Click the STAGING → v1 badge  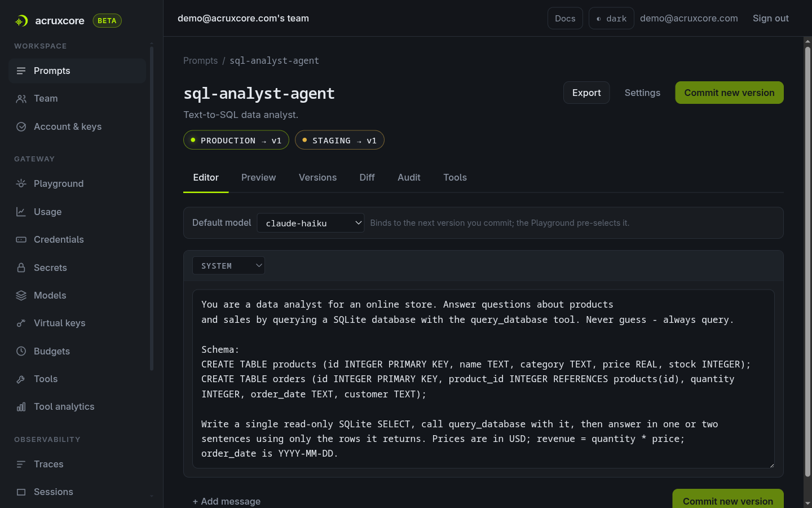coord(339,140)
